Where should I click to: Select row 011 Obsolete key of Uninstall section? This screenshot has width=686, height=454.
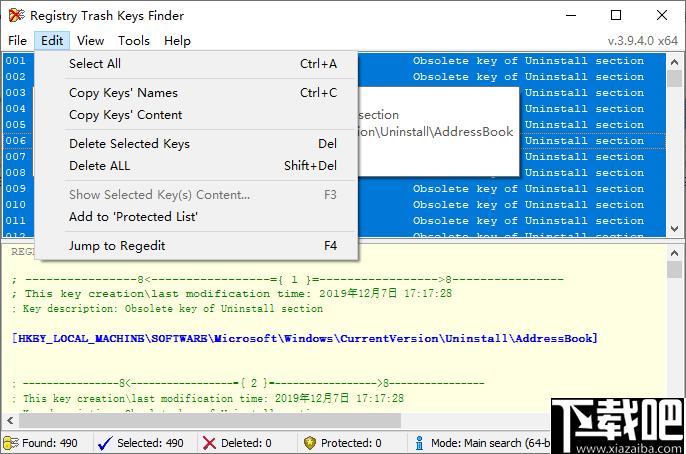tap(528, 221)
